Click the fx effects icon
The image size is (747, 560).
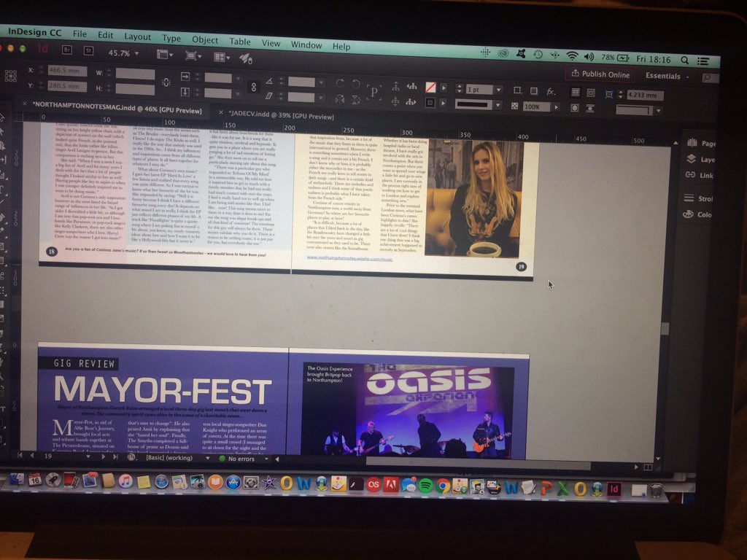point(551,91)
